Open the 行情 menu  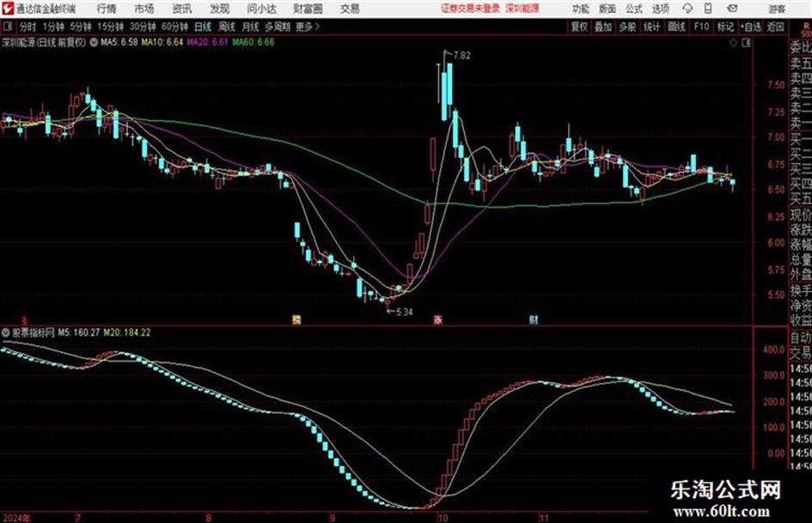click(107, 9)
